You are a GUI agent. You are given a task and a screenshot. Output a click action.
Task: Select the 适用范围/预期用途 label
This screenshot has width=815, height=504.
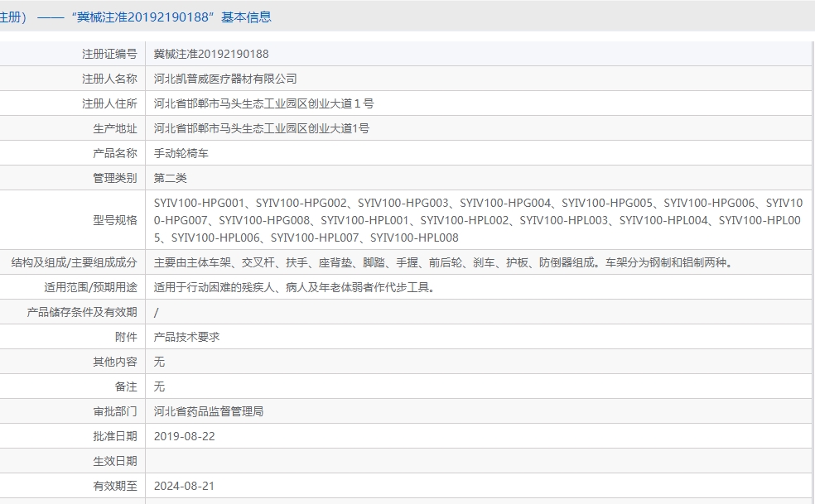[x=90, y=287]
